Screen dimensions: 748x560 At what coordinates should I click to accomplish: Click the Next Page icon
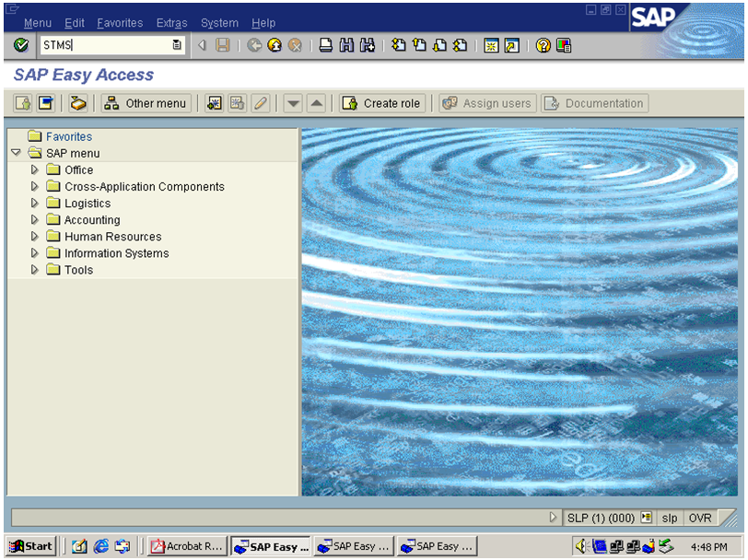pos(439,45)
